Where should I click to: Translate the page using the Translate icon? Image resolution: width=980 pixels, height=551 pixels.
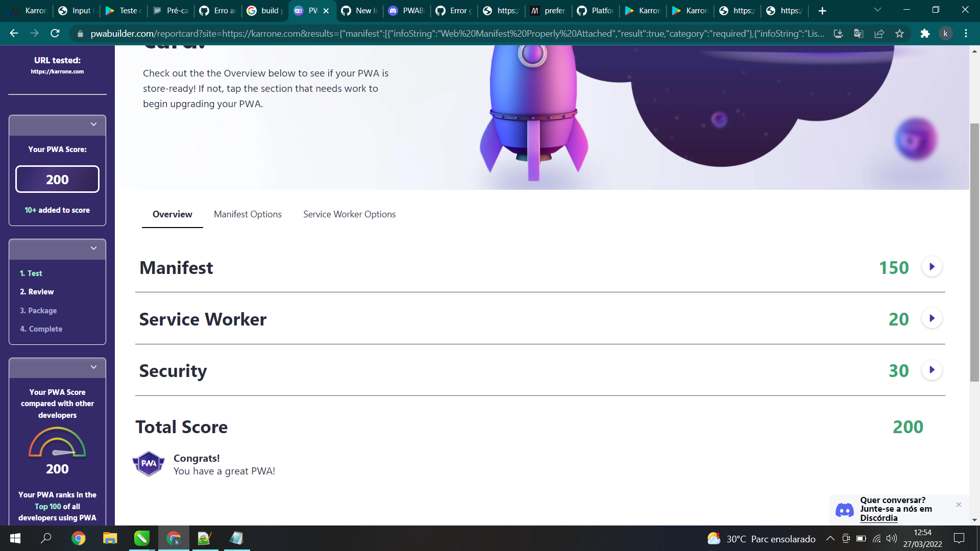point(859,33)
